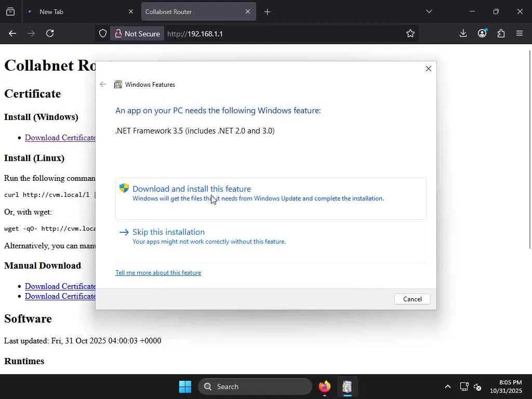This screenshot has height=399, width=532.
Task: Open Tell me more about this feature link
Action: click(x=158, y=273)
